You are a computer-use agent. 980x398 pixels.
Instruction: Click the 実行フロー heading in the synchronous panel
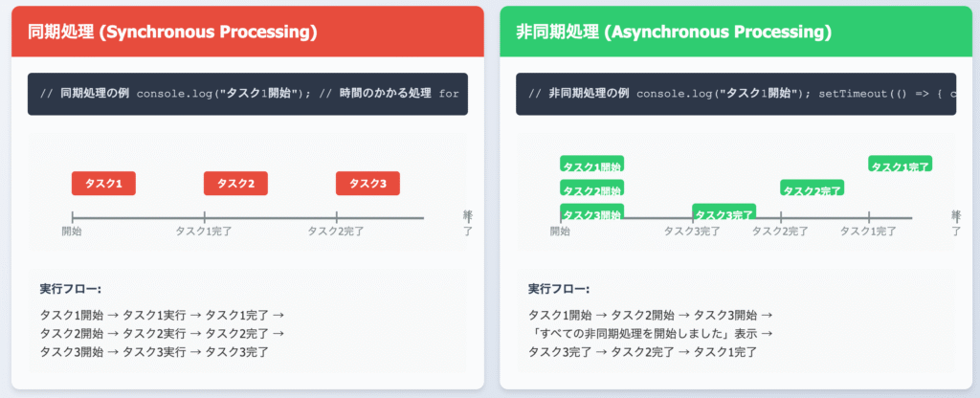tap(71, 288)
